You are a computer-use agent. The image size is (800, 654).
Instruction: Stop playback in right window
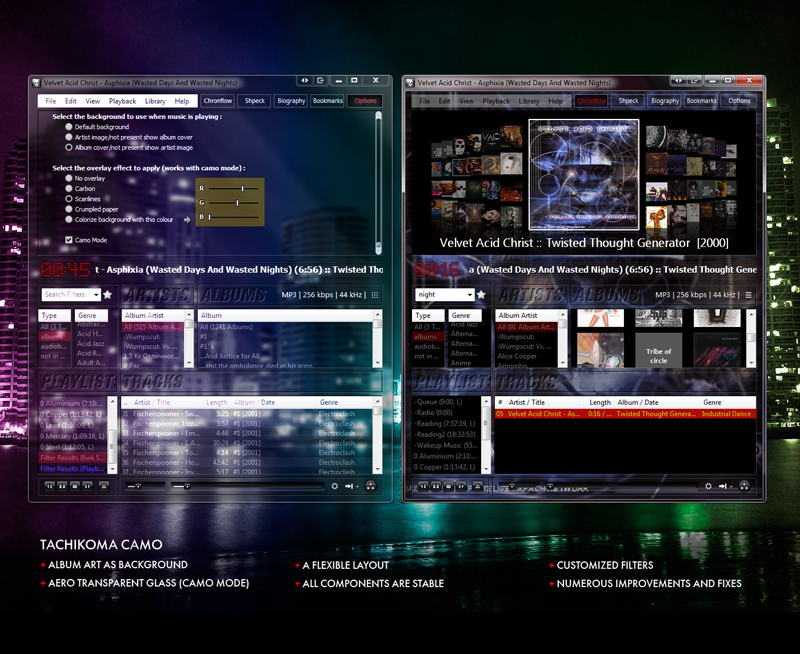click(448, 486)
